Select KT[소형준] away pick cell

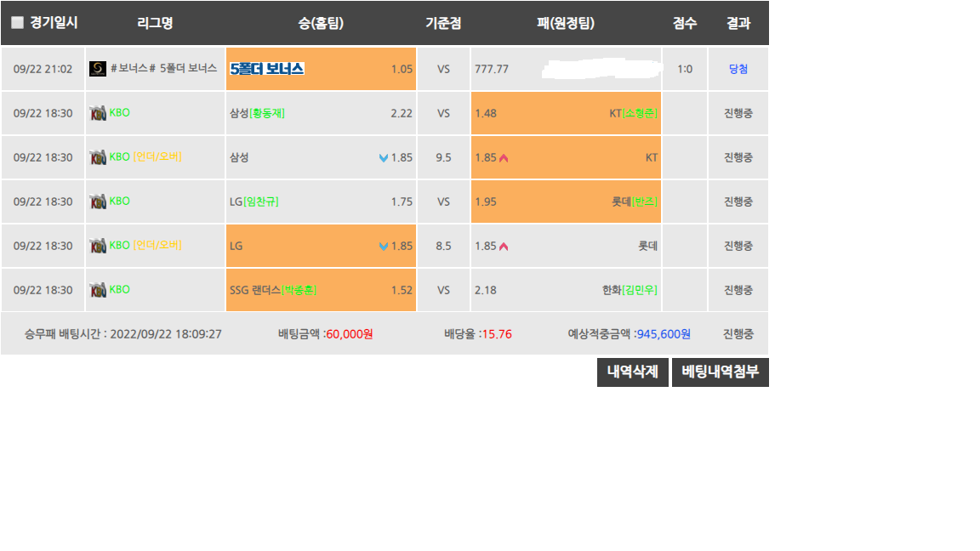pyautogui.click(x=566, y=113)
